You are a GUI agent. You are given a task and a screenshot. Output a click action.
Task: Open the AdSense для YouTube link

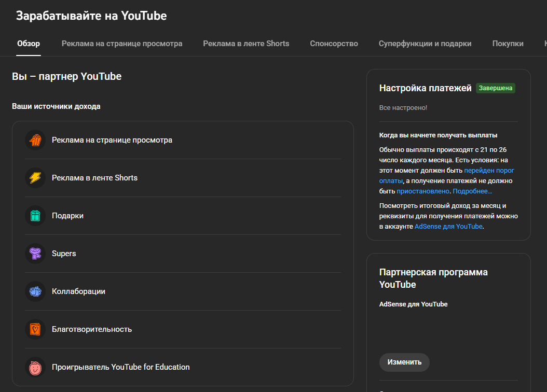(448, 226)
